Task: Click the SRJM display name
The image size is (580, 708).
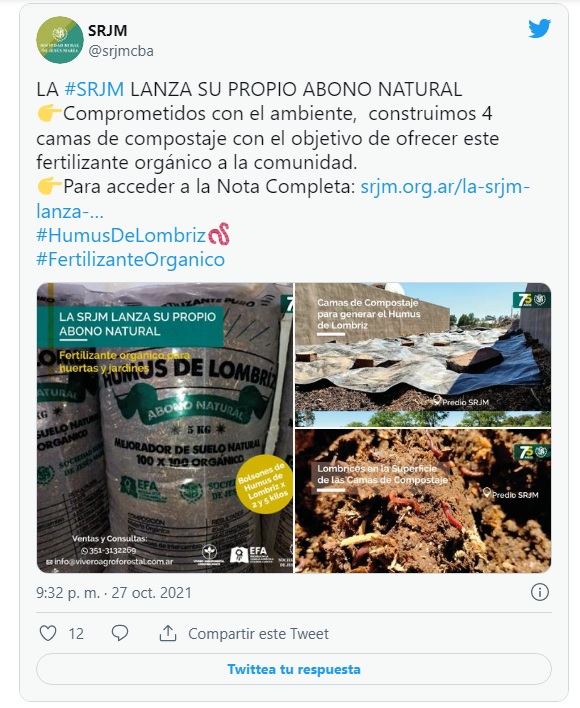Action: (107, 31)
